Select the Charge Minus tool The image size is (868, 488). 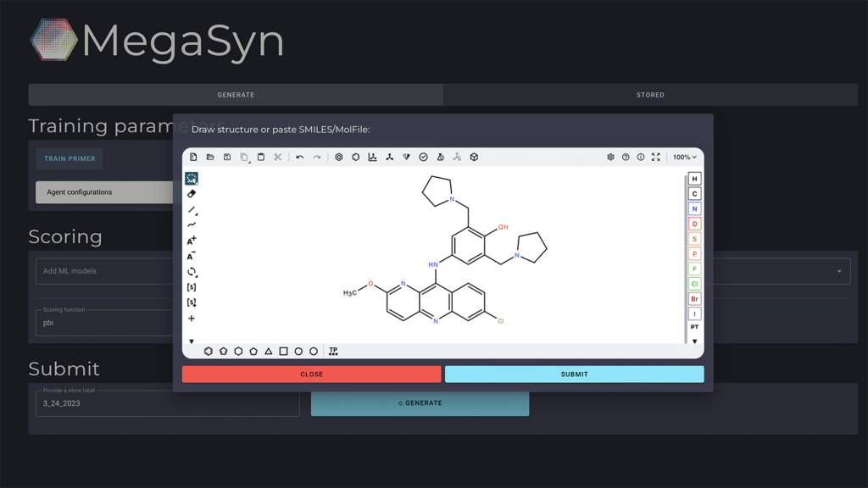point(192,256)
